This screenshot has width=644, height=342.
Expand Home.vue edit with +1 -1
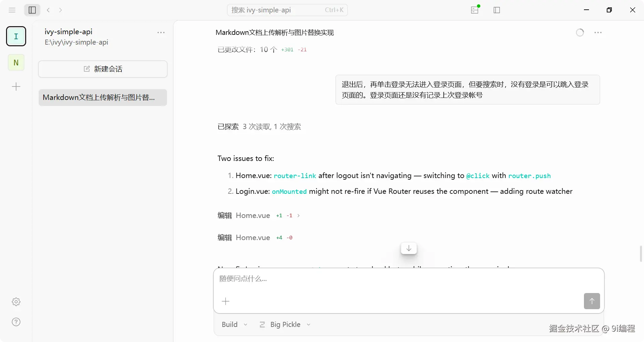259,216
